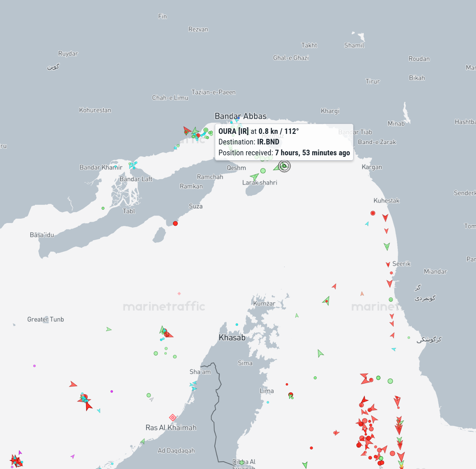Click the pink diamond marker above Ras Al Khaimah
The height and width of the screenshot is (469, 476).
click(x=173, y=418)
